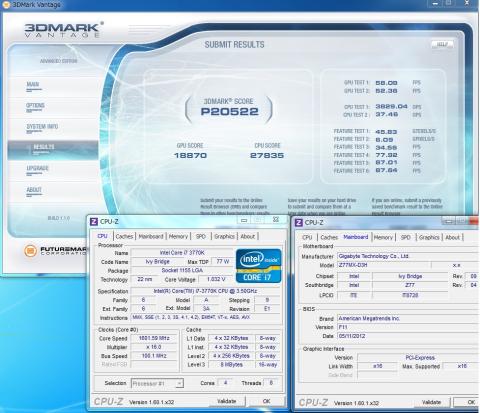Open UPGRADE in 3DMark sidebar
This screenshot has width=480, height=413.
[x=37, y=168]
